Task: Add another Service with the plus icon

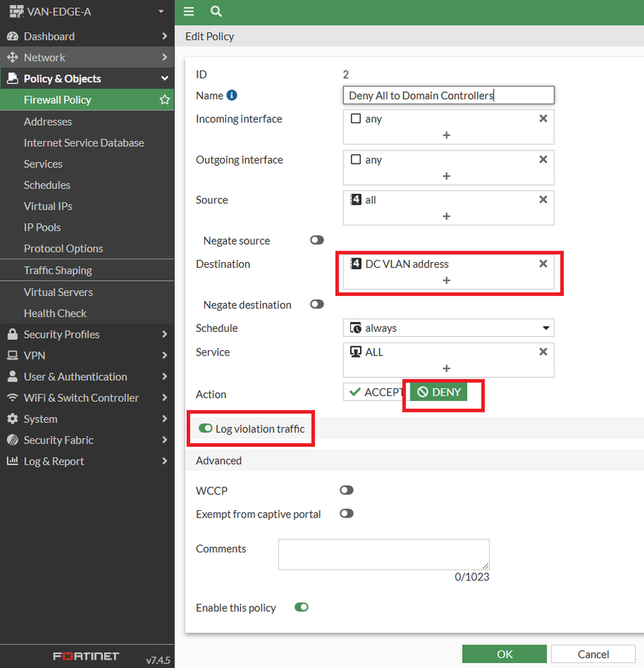Action: click(446, 369)
